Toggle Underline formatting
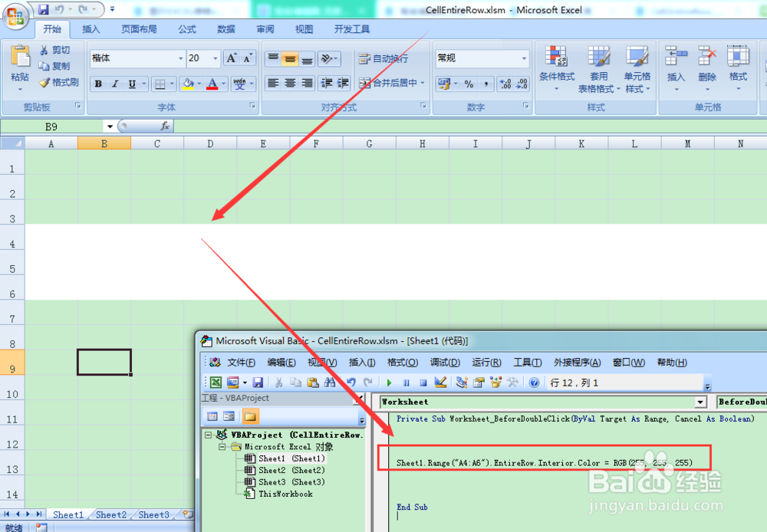This screenshot has width=767, height=532. pos(132,84)
